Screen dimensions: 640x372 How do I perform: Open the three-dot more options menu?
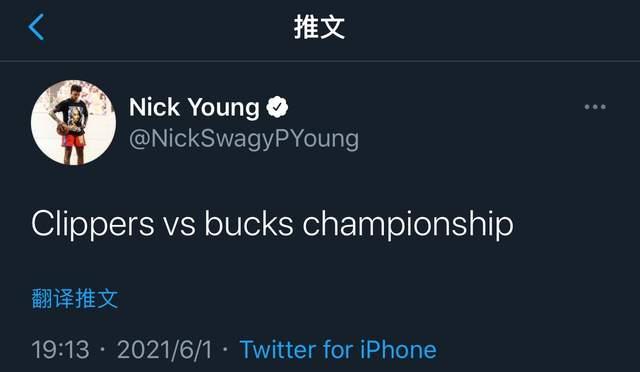point(595,107)
